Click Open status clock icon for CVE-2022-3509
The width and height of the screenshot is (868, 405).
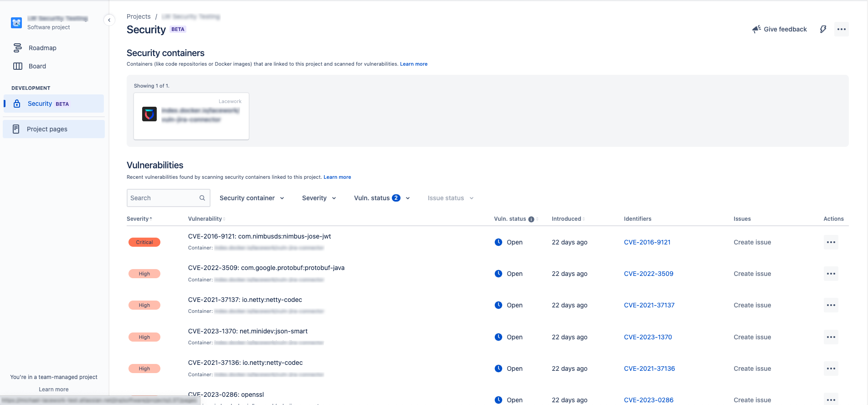(x=498, y=274)
